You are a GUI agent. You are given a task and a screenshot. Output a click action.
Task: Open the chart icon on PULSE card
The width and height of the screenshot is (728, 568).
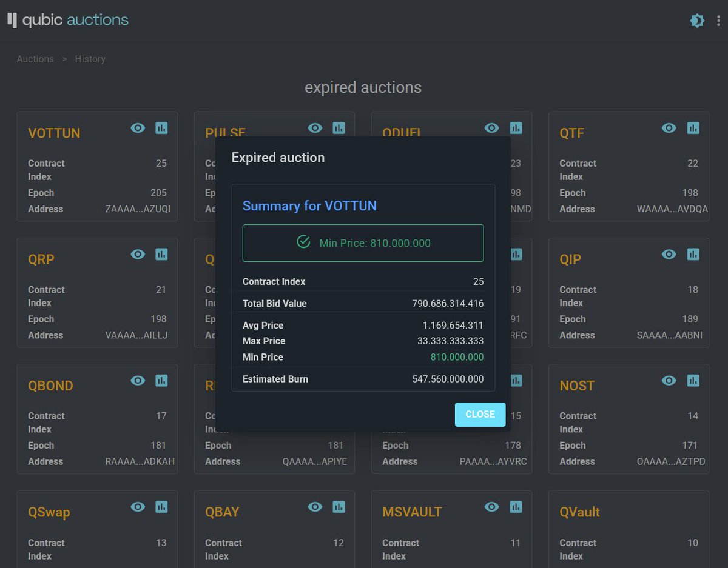coord(339,128)
